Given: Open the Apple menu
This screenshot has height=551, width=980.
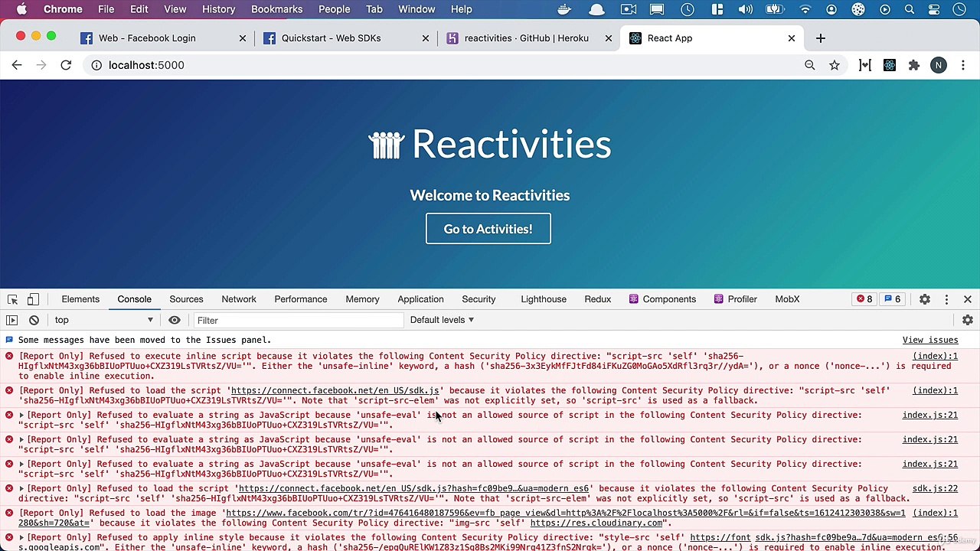Looking at the screenshot, I should tap(21, 9).
